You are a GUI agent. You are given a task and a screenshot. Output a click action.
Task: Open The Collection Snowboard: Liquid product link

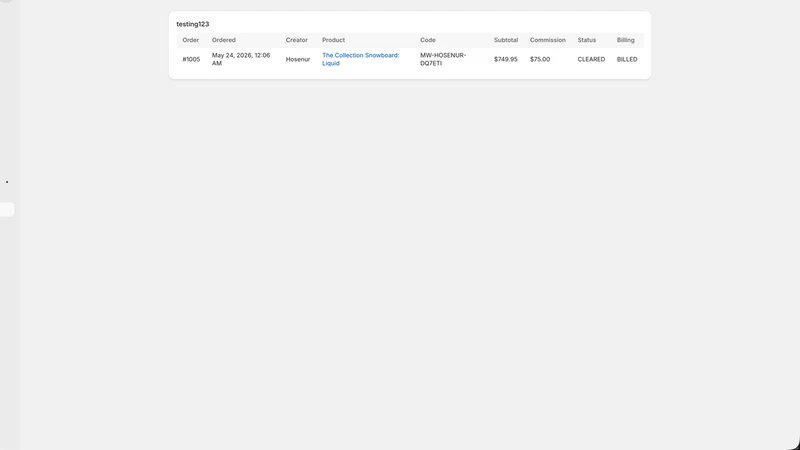click(360, 59)
